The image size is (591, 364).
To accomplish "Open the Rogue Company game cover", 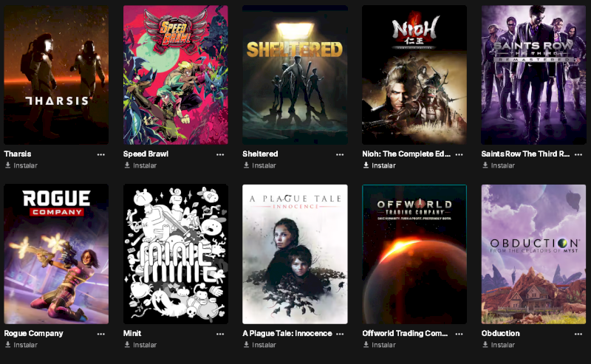I will coord(56,254).
